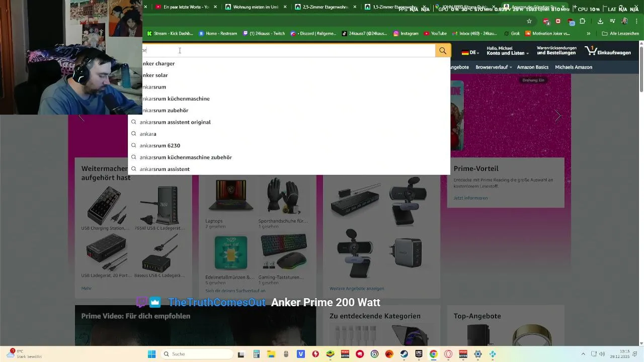Open Settings gear in taskbar
This screenshot has height=362, width=644.
tap(478, 354)
